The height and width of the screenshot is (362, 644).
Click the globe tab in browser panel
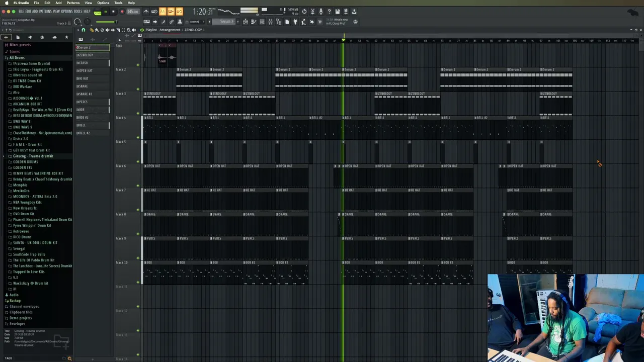(x=42, y=37)
